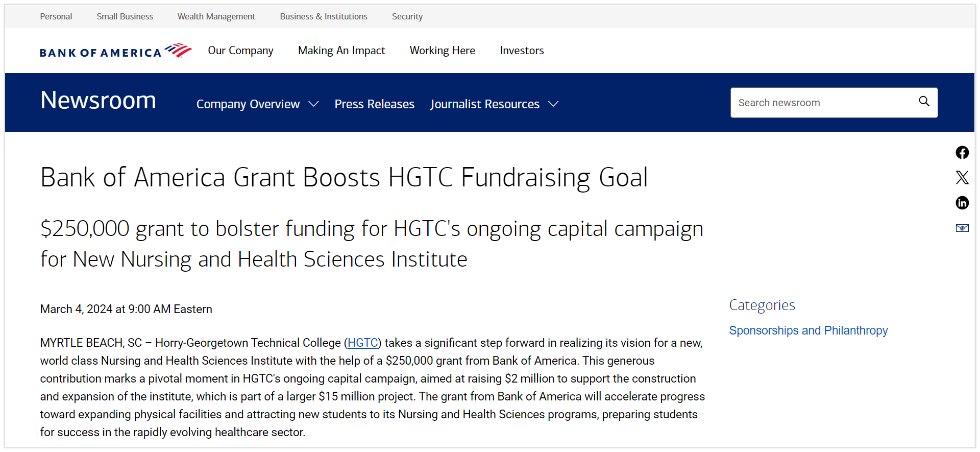
Task: Go to Wealth Management site
Action: coord(216,16)
